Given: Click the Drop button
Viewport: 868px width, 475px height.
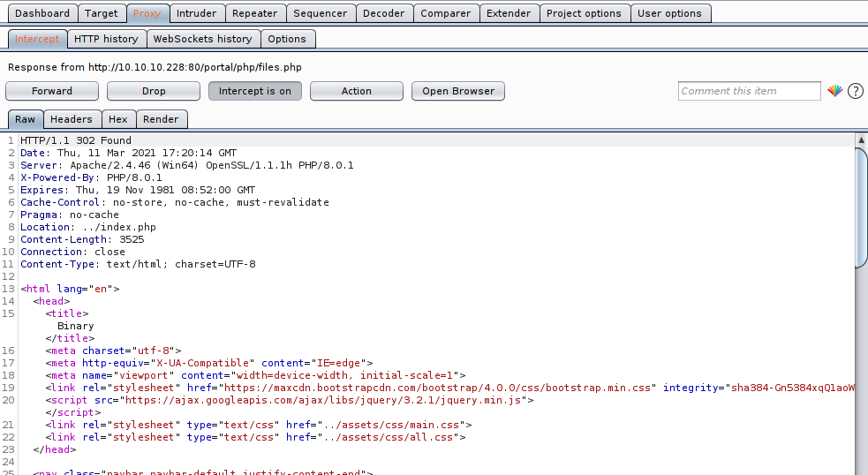Looking at the screenshot, I should tap(154, 91).
